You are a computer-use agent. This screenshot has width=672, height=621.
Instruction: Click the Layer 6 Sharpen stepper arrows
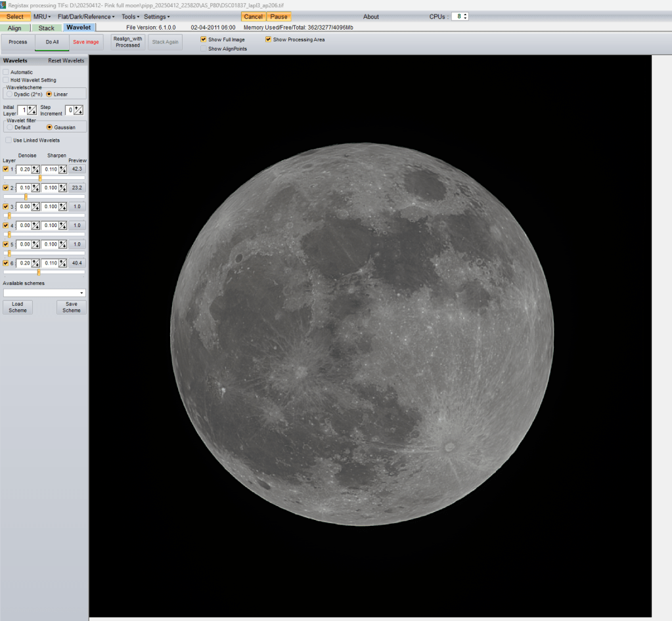pos(62,263)
